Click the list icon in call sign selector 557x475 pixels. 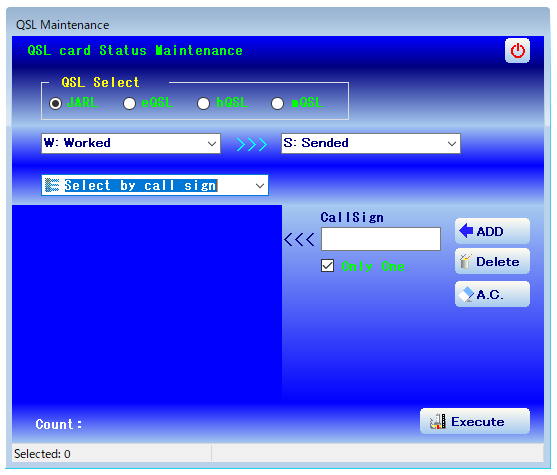52,185
